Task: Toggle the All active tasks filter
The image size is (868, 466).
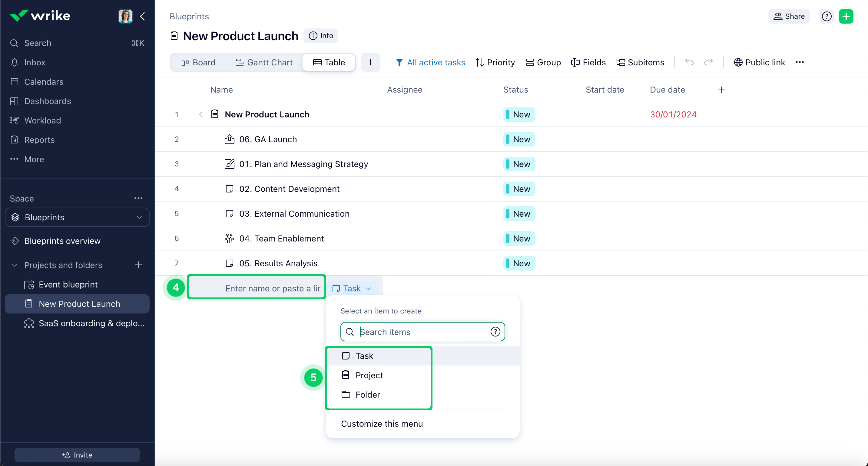Action: coord(430,62)
